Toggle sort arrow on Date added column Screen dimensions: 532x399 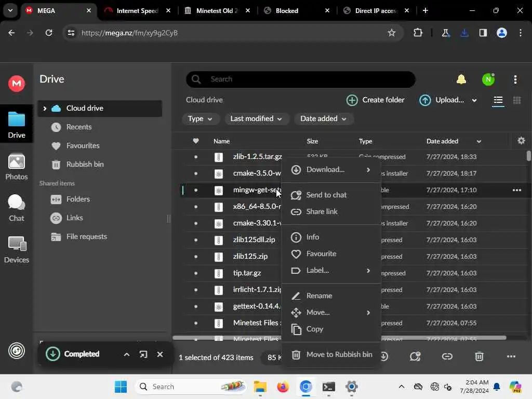pos(478,141)
